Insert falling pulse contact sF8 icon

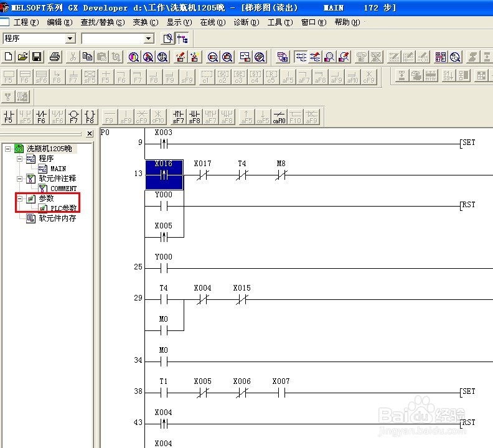click(x=194, y=116)
